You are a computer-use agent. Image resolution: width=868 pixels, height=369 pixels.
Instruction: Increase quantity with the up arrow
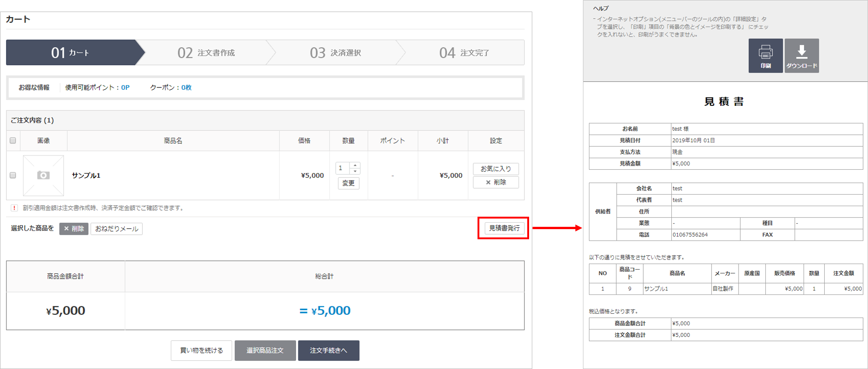(x=355, y=165)
